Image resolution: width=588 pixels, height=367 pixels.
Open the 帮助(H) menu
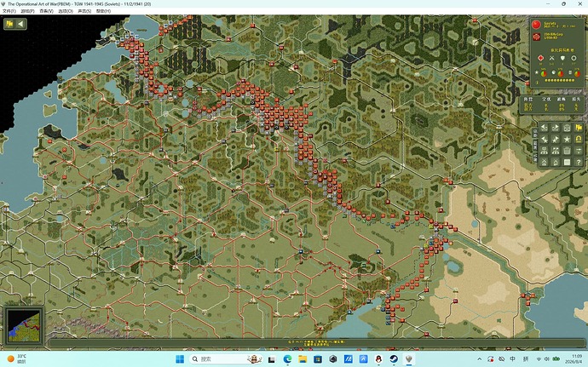(103, 11)
